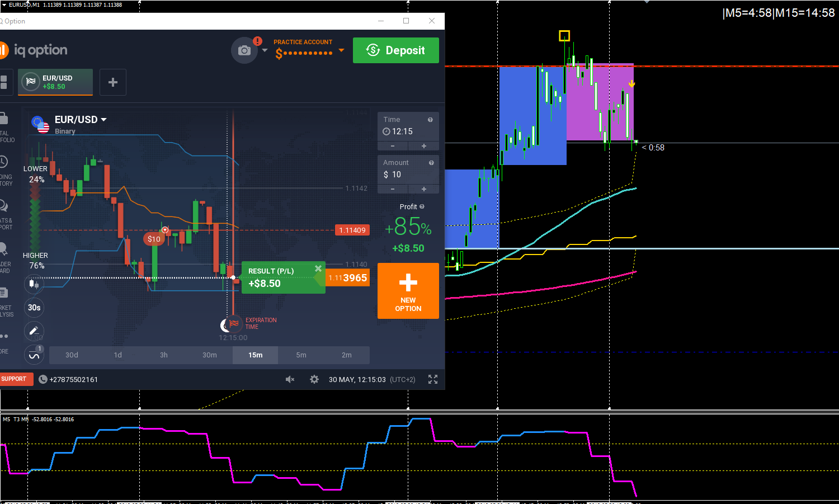Open the indicators wave icon
The height and width of the screenshot is (504, 839).
34,355
